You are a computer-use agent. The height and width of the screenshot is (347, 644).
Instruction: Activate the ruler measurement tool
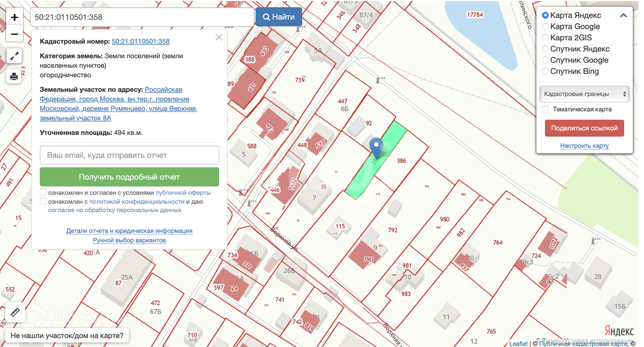15,312
